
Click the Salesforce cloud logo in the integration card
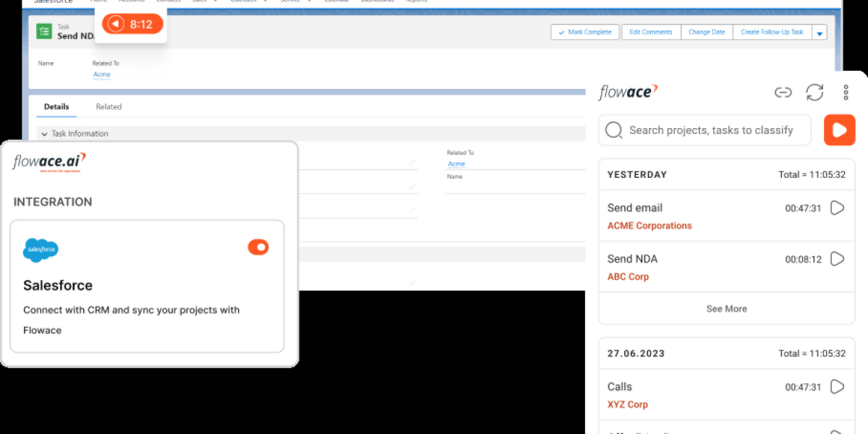point(41,250)
